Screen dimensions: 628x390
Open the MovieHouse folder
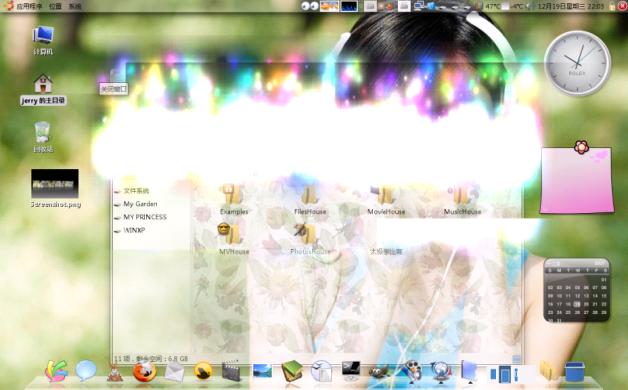pyautogui.click(x=386, y=199)
